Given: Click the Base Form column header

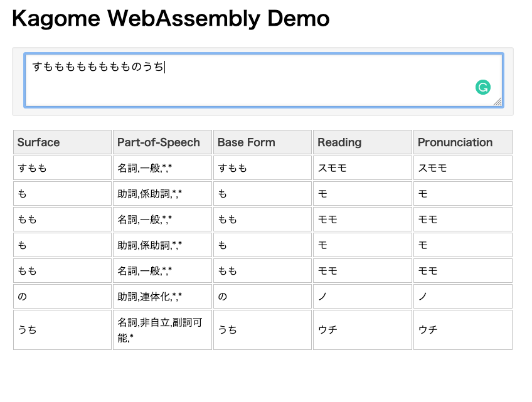Looking at the screenshot, I should pyautogui.click(x=262, y=142).
